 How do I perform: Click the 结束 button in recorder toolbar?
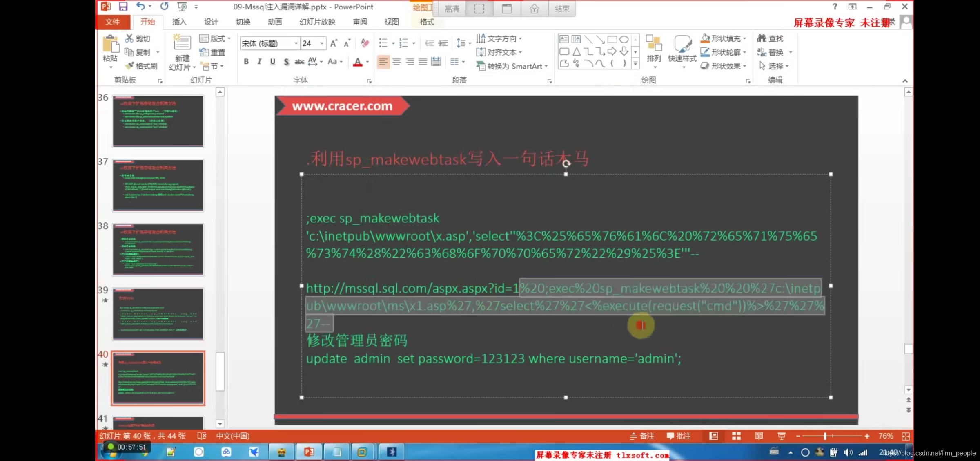[x=562, y=9]
